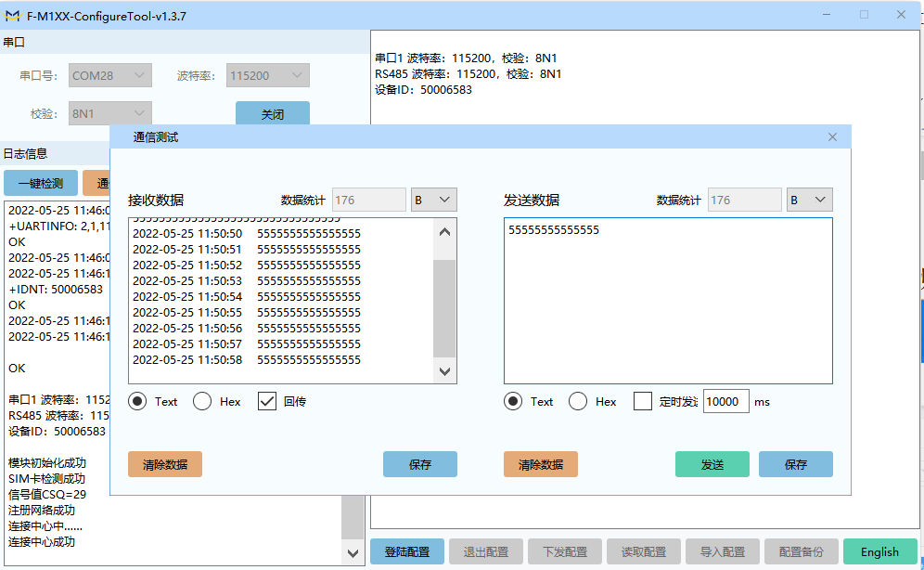Click the SIM卡检测成功 log line
The height and width of the screenshot is (570, 924).
coord(46,479)
